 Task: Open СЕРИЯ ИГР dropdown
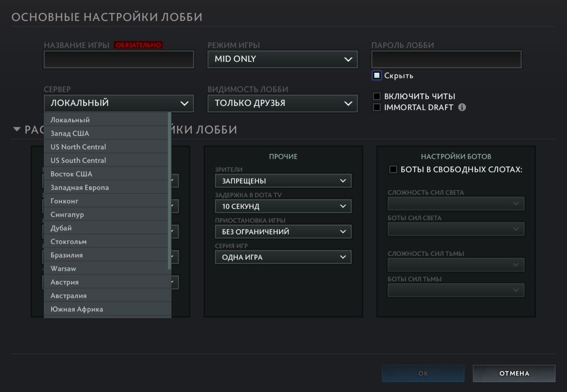tap(283, 257)
